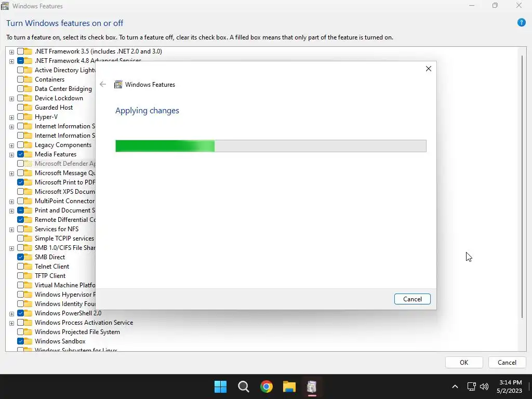Expand the Legacy Components node
Viewport: 532px width, 399px height.
[x=11, y=145]
